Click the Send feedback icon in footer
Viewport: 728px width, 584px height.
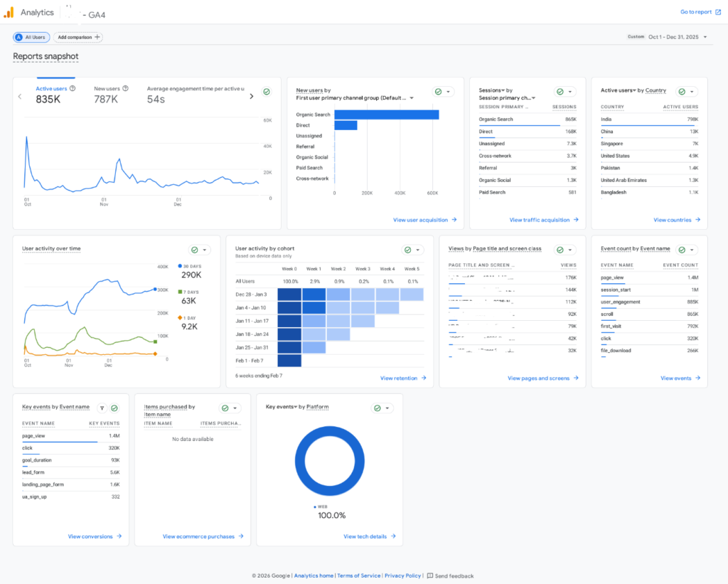pyautogui.click(x=429, y=575)
